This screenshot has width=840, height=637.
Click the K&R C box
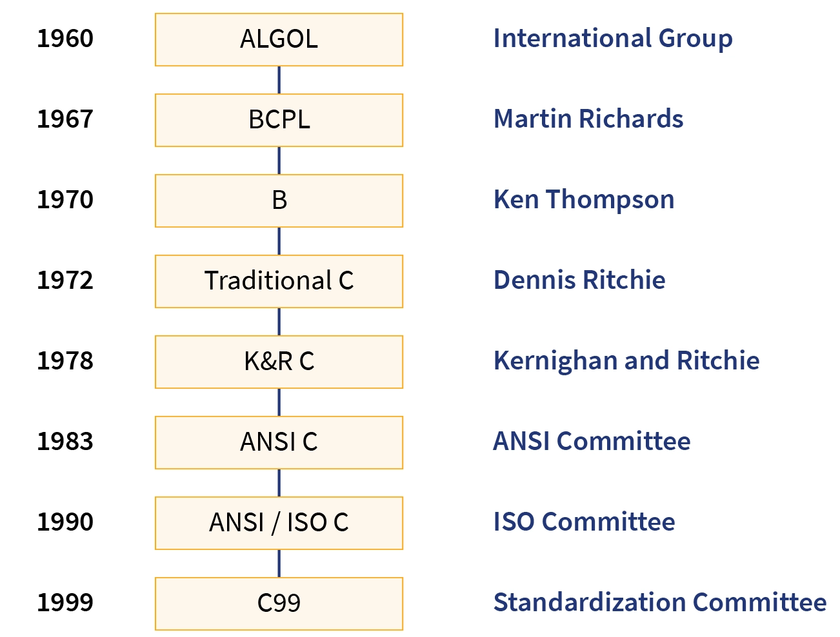279,362
